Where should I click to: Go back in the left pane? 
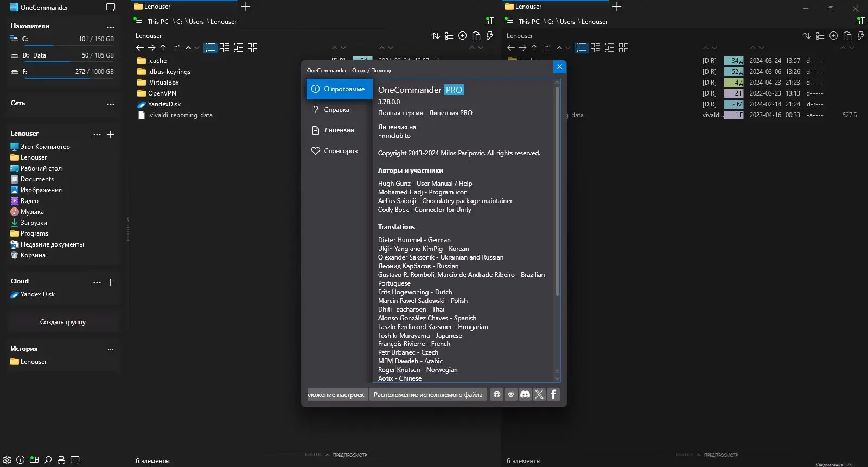click(x=139, y=48)
